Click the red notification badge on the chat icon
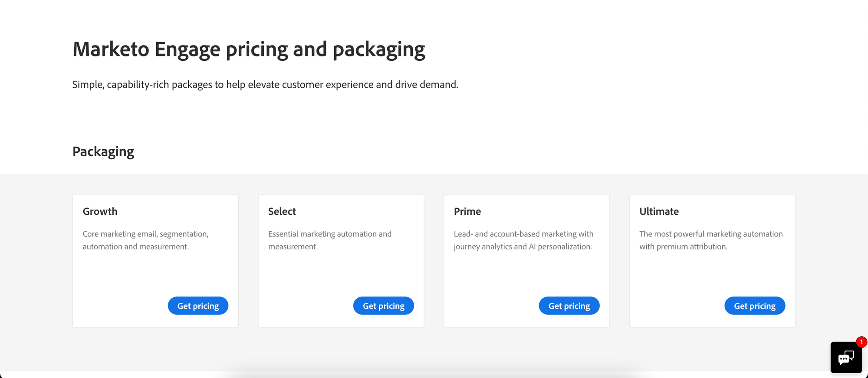868x378 pixels. 861,342
